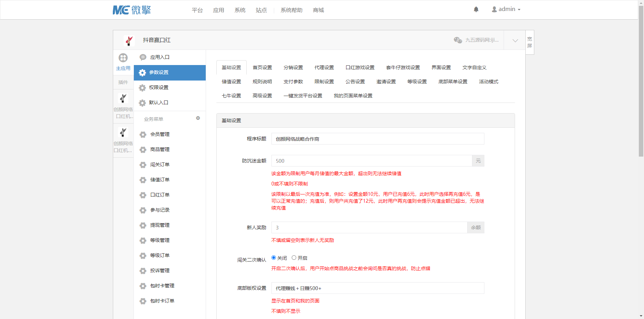
Task: Click the gear icon beside 提现管理
Action: click(143, 225)
